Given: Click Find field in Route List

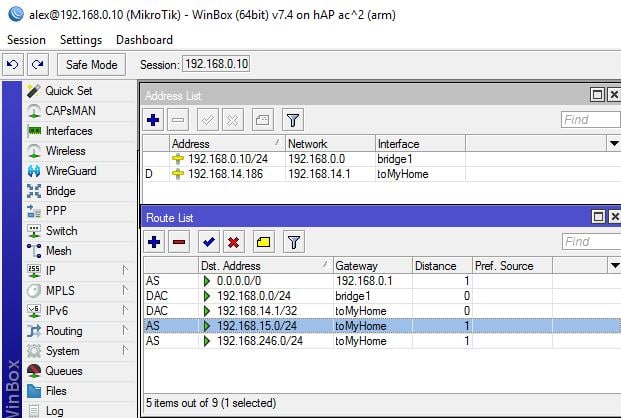Looking at the screenshot, I should point(591,242).
